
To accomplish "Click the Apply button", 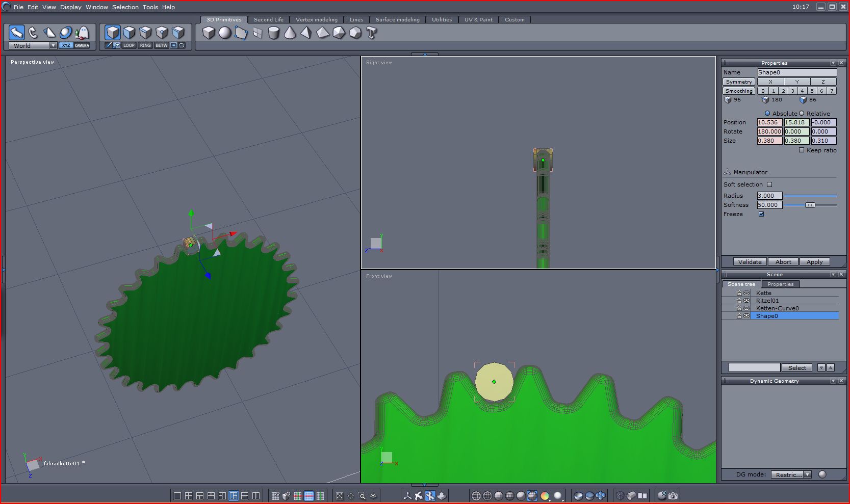I will click(x=815, y=261).
